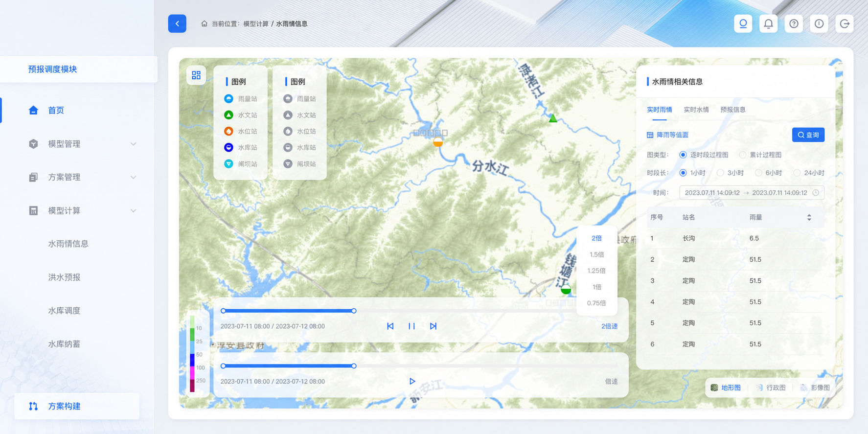Click the orange half-circle station marker on map
This screenshot has width=868, height=434.
pyautogui.click(x=438, y=142)
